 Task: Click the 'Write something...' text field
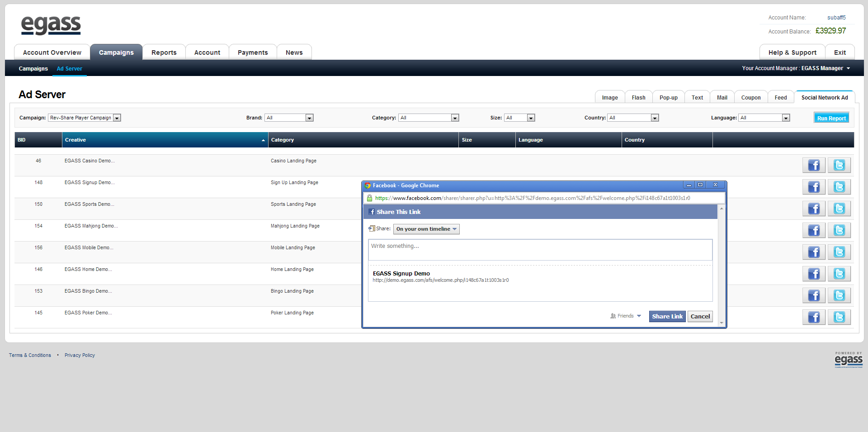tap(540, 250)
